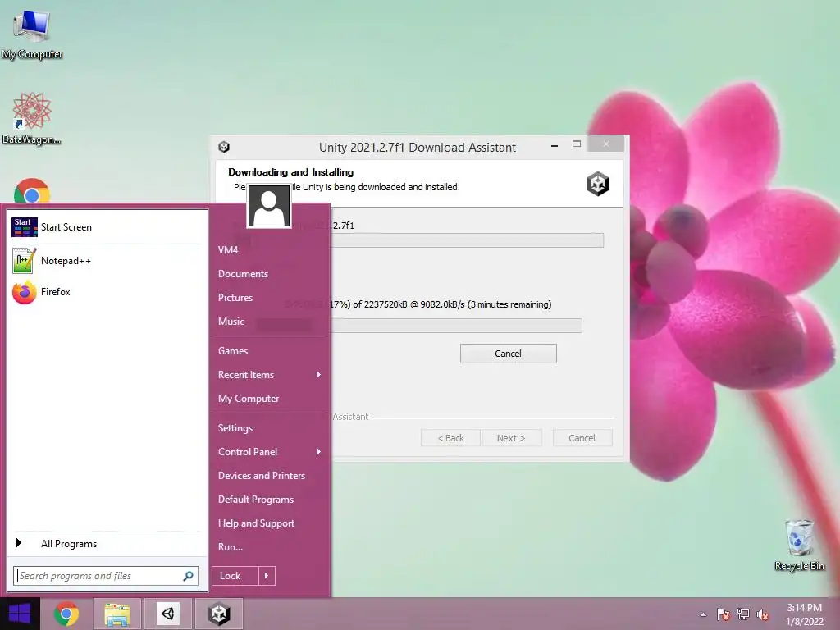Maximize the Unity Download Assistant window

click(577, 144)
